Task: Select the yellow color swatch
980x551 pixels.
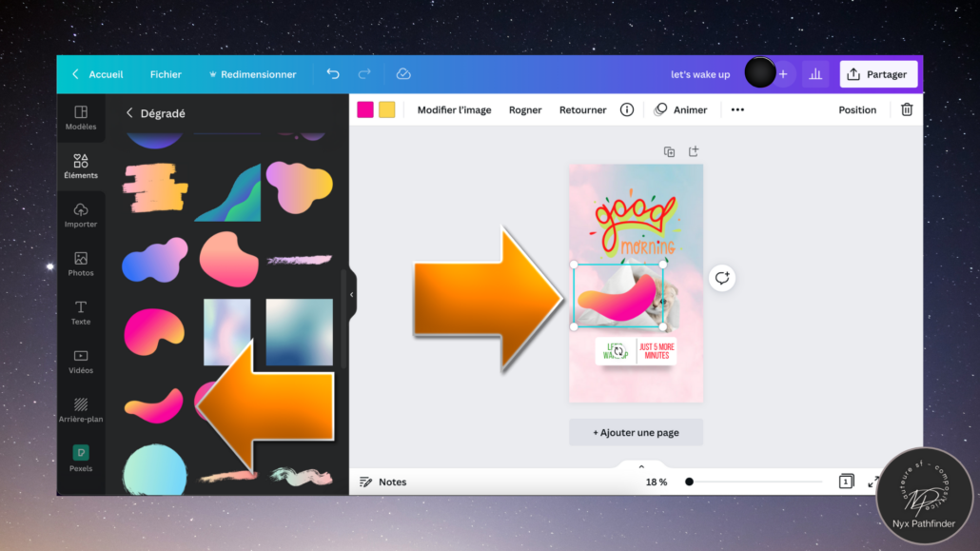Action: (x=387, y=109)
